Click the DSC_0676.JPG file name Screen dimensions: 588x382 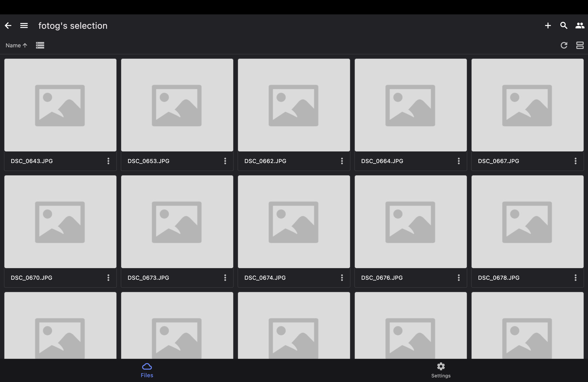382,278
